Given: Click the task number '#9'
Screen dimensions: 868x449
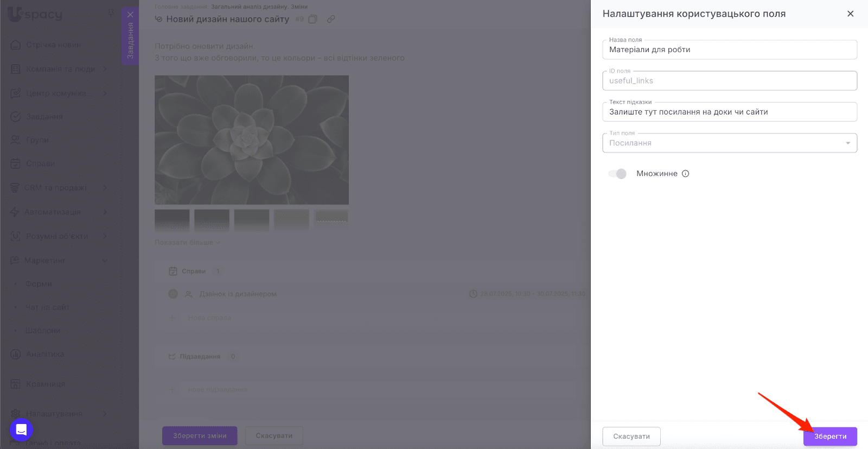Looking at the screenshot, I should pos(299,19).
